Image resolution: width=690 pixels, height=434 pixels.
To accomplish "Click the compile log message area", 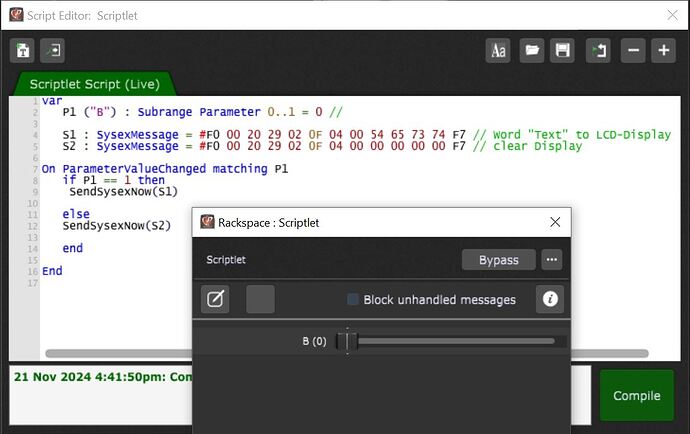I will pyautogui.click(x=101, y=394).
